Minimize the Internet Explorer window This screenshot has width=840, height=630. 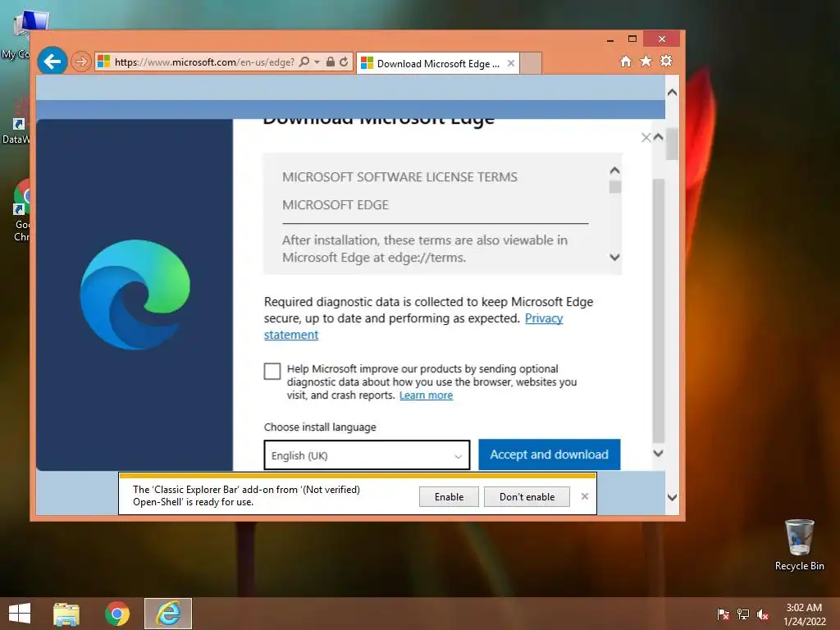610,39
